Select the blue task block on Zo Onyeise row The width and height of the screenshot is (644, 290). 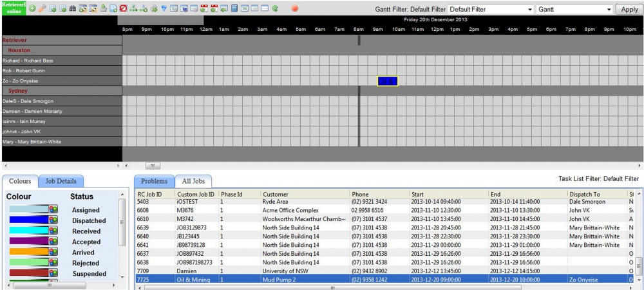click(x=388, y=81)
